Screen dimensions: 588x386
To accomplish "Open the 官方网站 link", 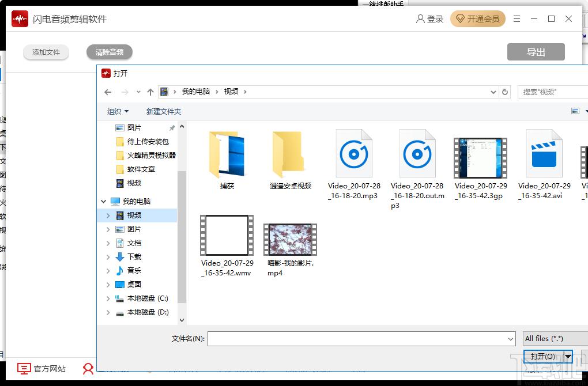I will click(x=42, y=369).
